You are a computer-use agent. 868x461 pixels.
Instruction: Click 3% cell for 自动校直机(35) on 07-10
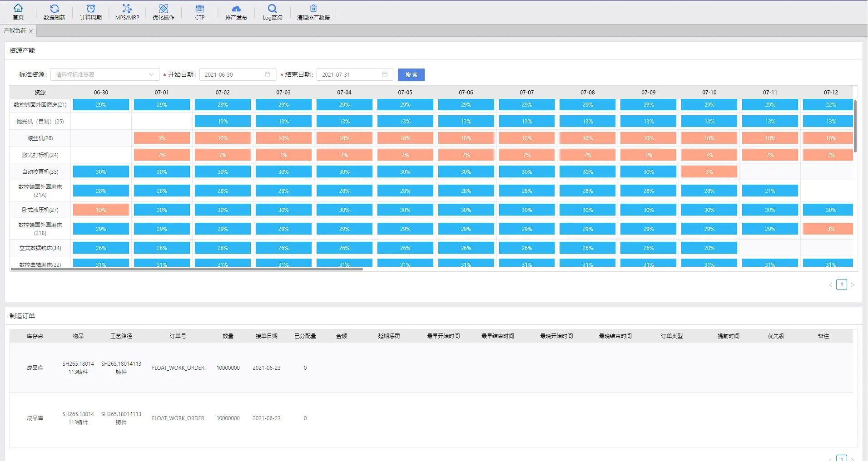pos(709,172)
